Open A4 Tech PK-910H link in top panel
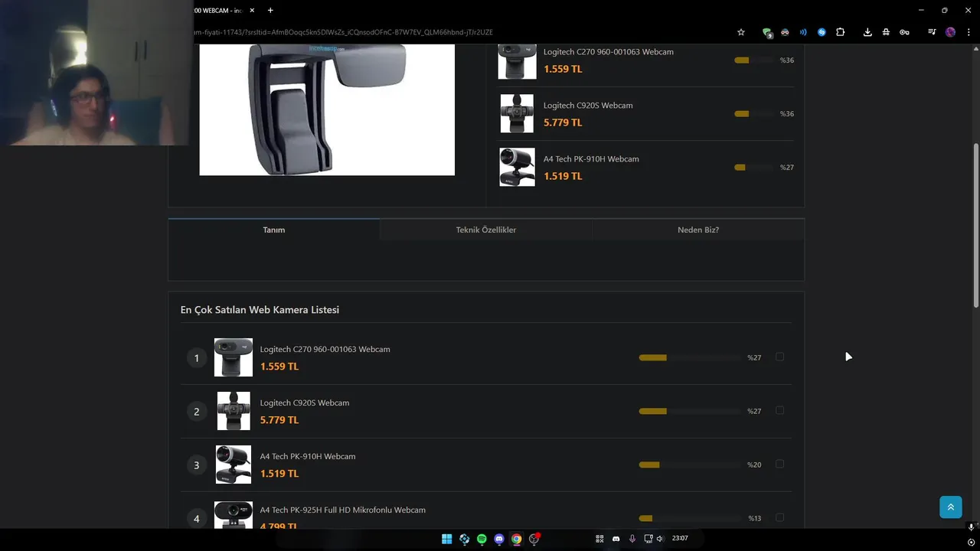This screenshot has width=980, height=551. (591, 159)
